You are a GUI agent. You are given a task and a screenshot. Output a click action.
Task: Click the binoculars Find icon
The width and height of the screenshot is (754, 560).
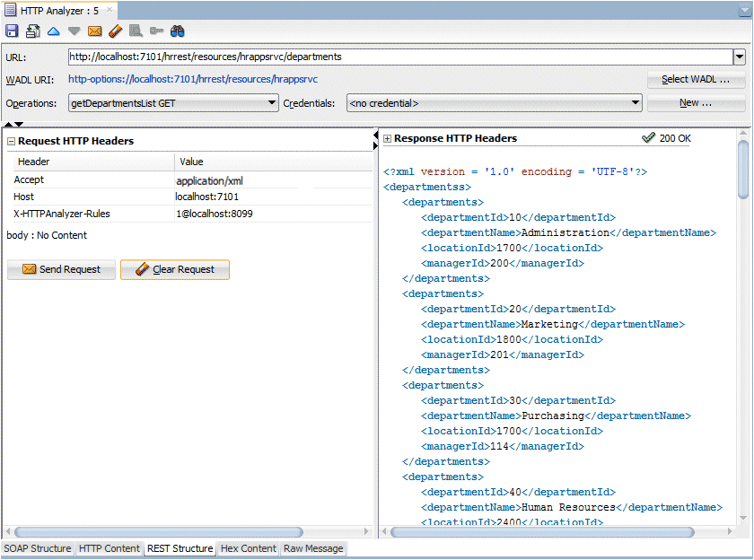click(177, 31)
